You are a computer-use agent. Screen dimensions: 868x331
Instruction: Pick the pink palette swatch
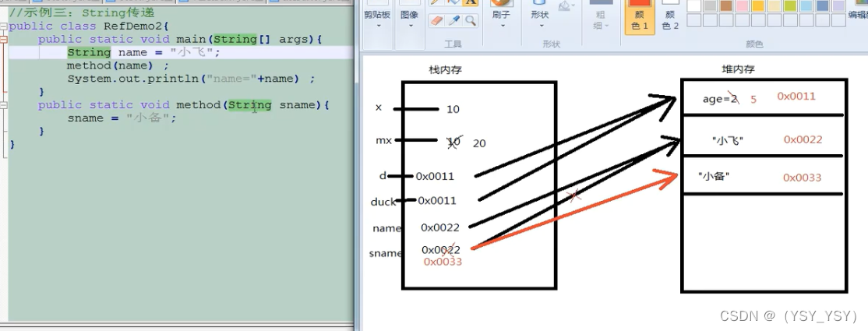click(743, 5)
